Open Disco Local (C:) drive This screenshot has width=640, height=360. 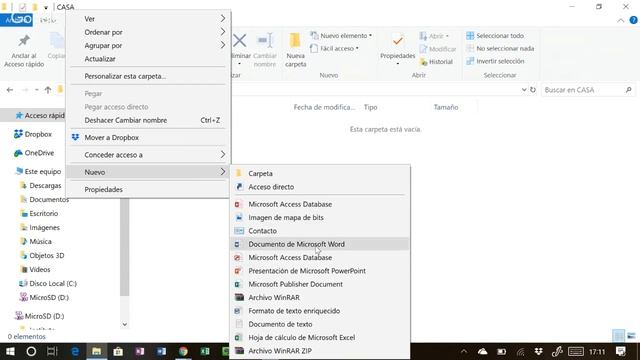coord(48,283)
